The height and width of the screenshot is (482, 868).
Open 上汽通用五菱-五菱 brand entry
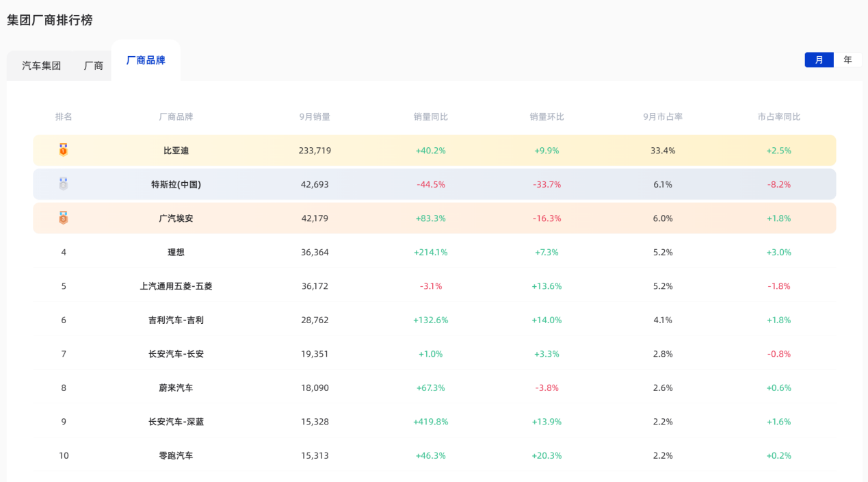176,286
